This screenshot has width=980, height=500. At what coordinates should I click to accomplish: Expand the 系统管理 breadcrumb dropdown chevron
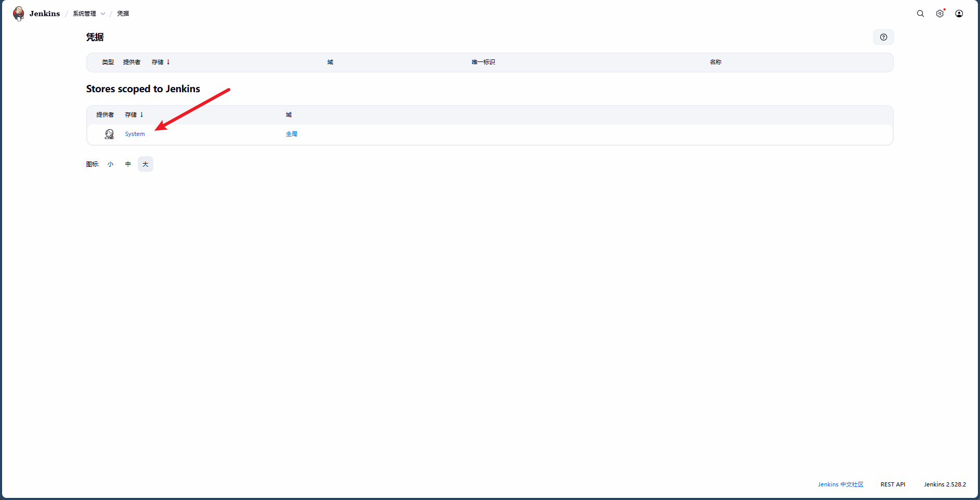103,14
